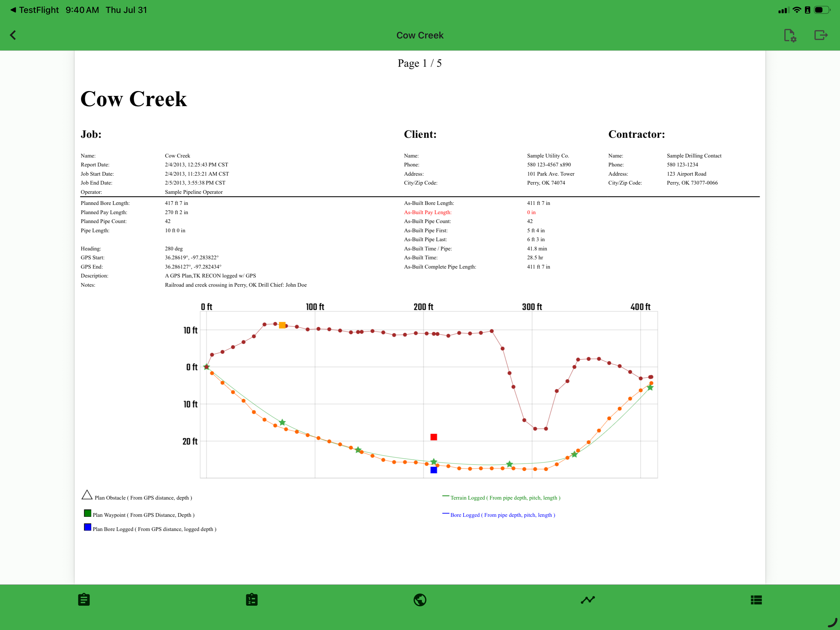This screenshot has height=630, width=840.
Task: Tap the 580 123-1234 contractor phone
Action: 682,165
